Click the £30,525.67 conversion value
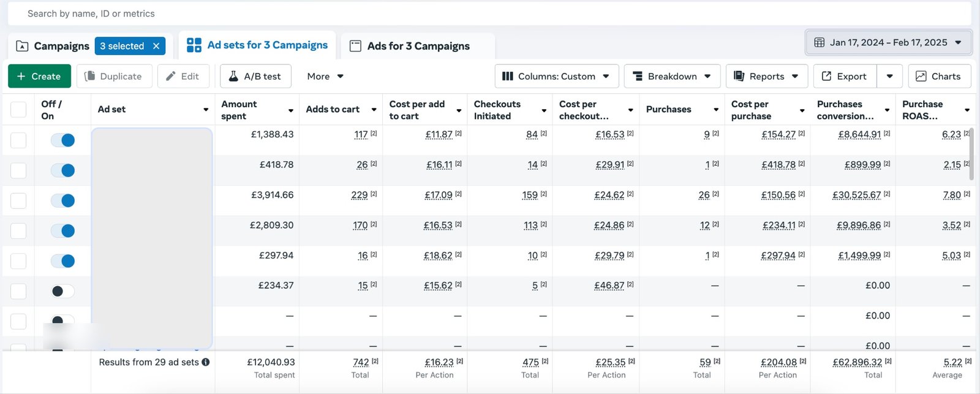Screen dimensions: 980x394 click(856, 195)
